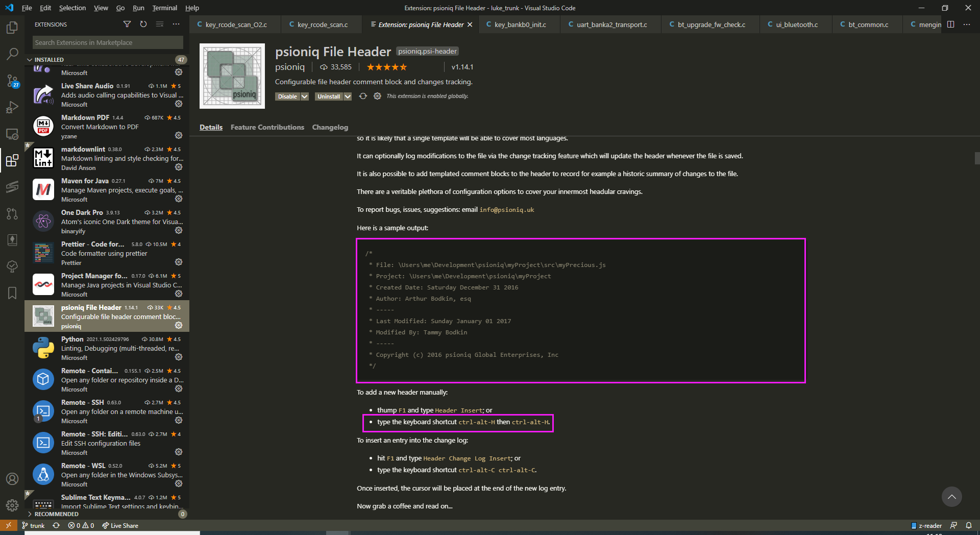980x535 pixels.
Task: Clear extensions search results icon
Action: pyautogui.click(x=160, y=24)
